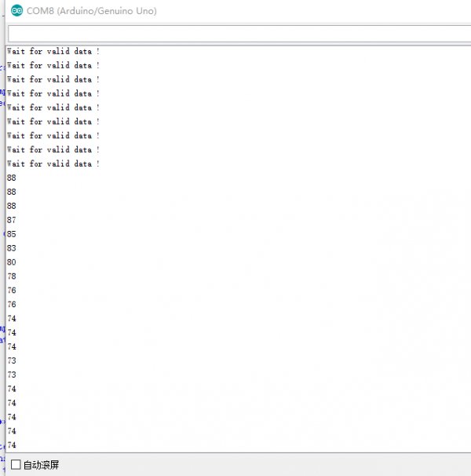Click the third 88 reading in output

tap(11, 206)
